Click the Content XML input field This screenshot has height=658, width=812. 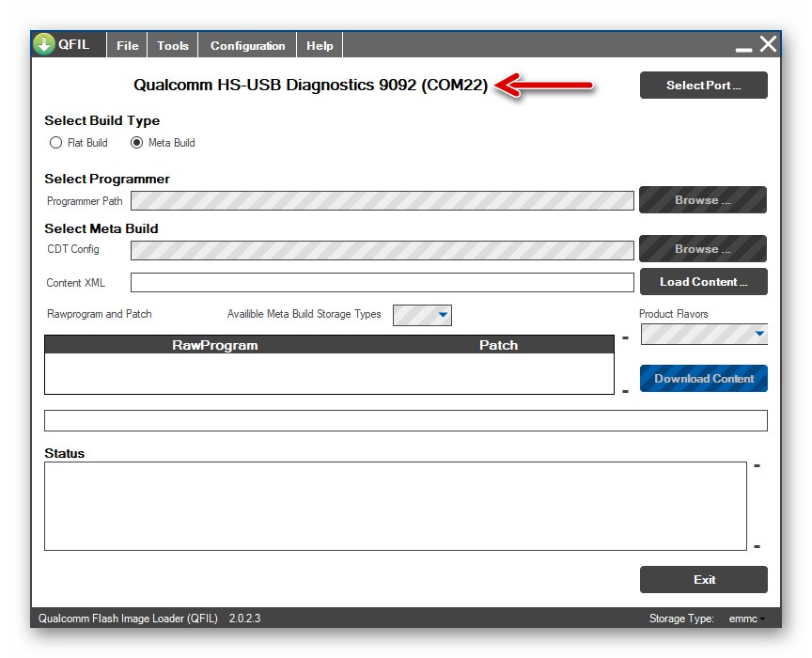(x=383, y=282)
